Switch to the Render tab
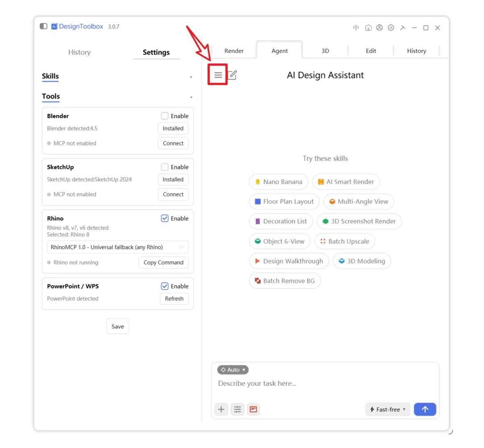This screenshot has width=484, height=448. pos(234,51)
